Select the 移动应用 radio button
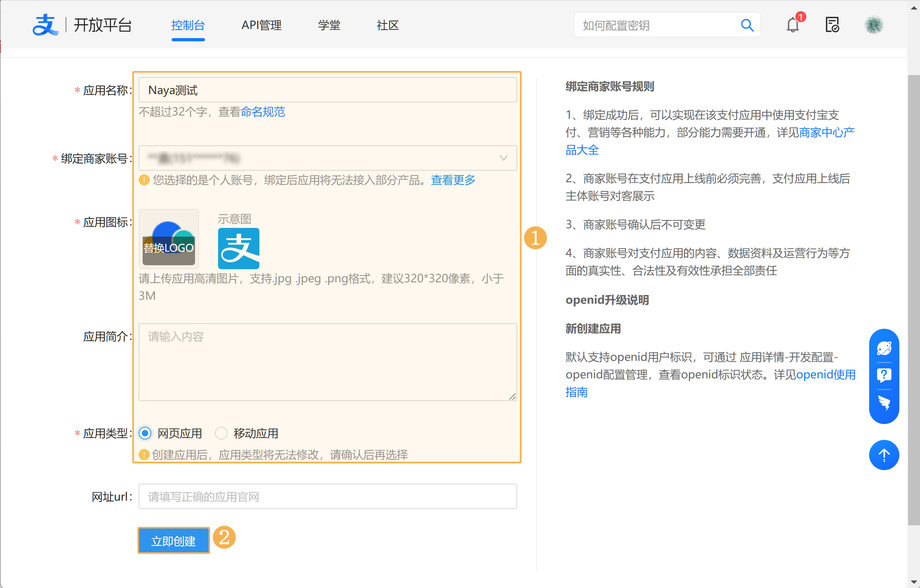The width and height of the screenshot is (920, 588). coord(221,433)
